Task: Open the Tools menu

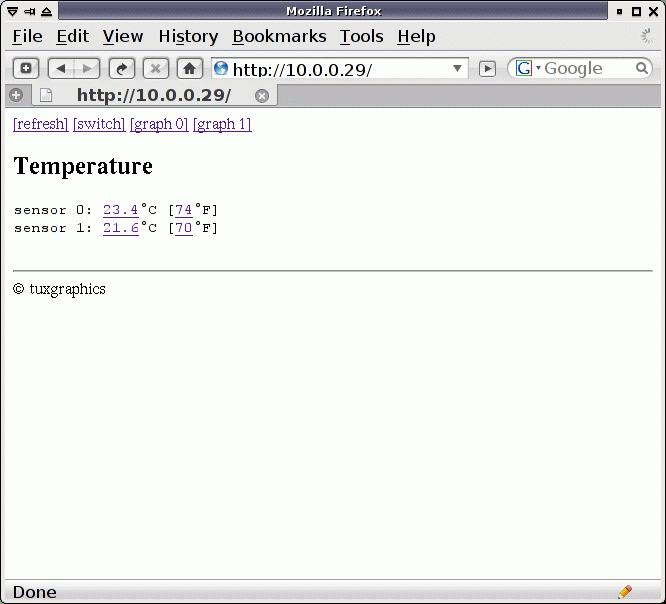Action: (361, 37)
